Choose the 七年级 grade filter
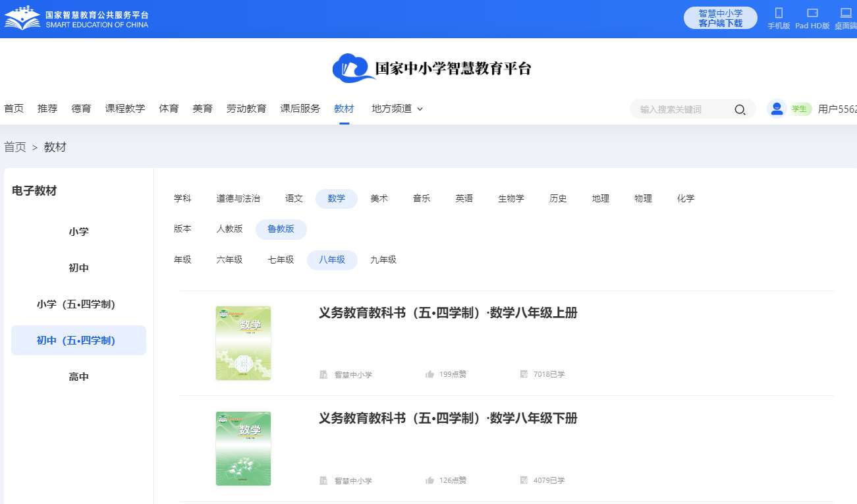The image size is (857, 504). pyautogui.click(x=281, y=260)
